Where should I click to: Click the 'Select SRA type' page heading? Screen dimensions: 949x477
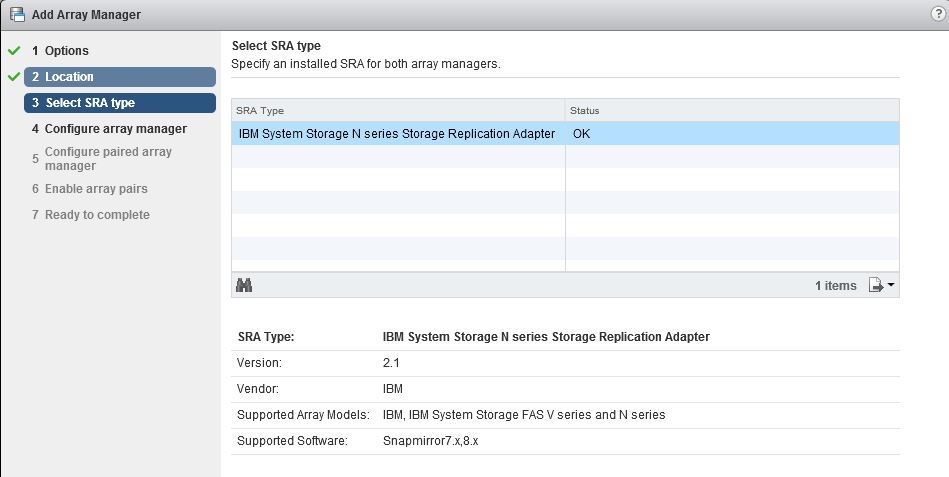coord(277,46)
